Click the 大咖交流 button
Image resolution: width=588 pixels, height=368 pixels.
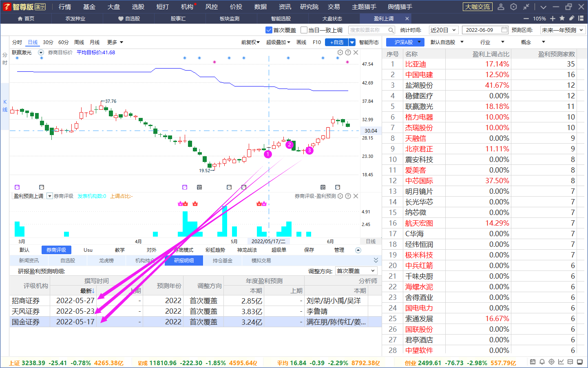tap(477, 7)
